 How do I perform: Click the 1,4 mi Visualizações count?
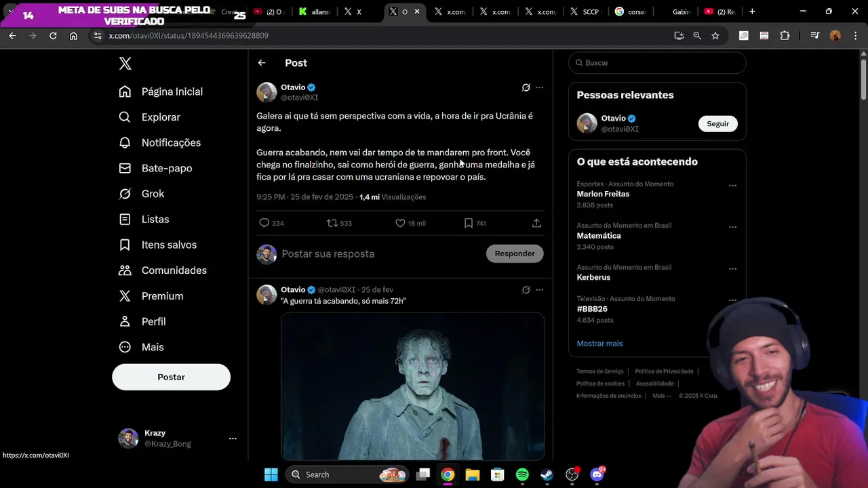click(x=393, y=197)
